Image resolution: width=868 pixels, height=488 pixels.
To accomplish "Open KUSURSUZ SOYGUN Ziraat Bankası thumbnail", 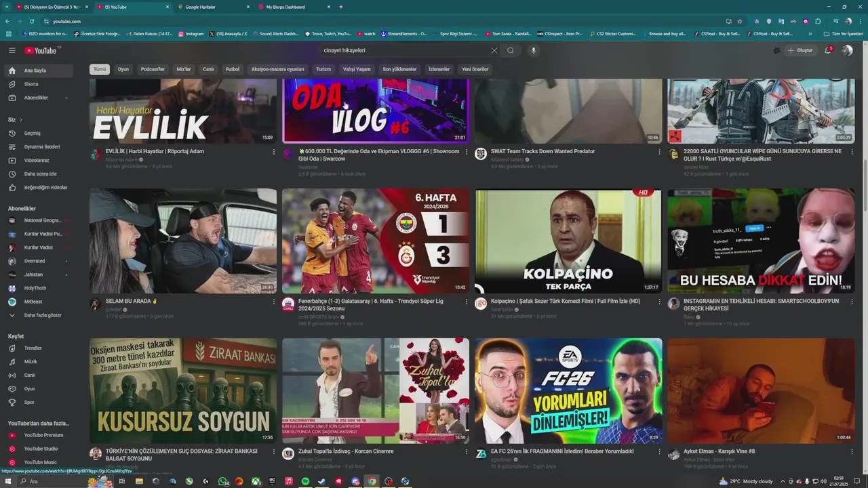I will (x=183, y=390).
